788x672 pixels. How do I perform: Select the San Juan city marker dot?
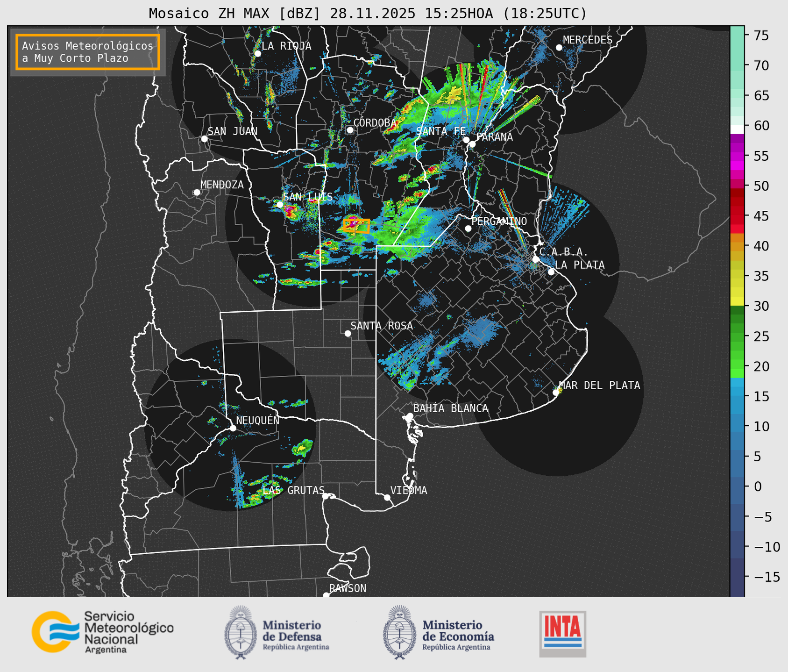(204, 139)
